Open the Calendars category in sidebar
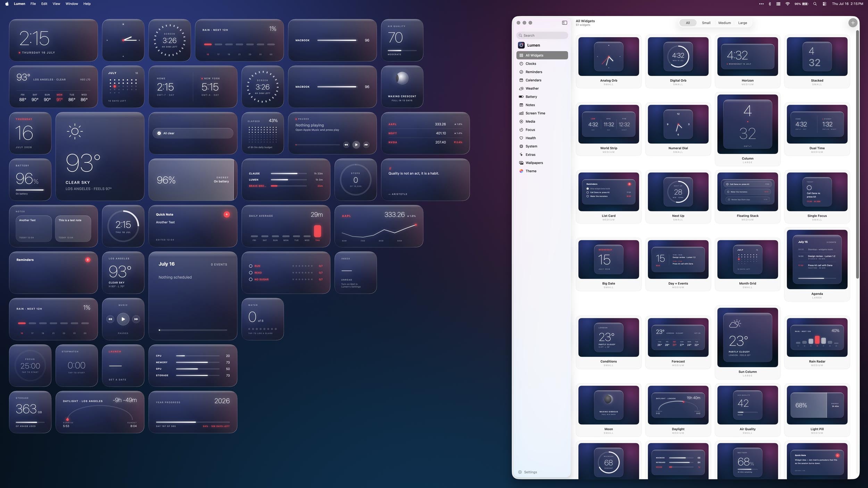Screen dimensions: 868x488 542,80
